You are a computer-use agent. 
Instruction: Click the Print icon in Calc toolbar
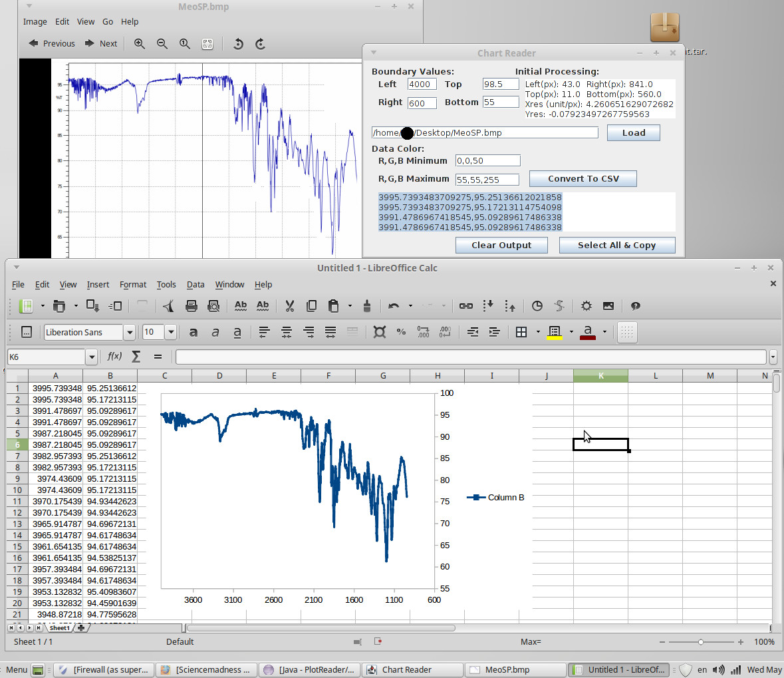tap(192, 306)
